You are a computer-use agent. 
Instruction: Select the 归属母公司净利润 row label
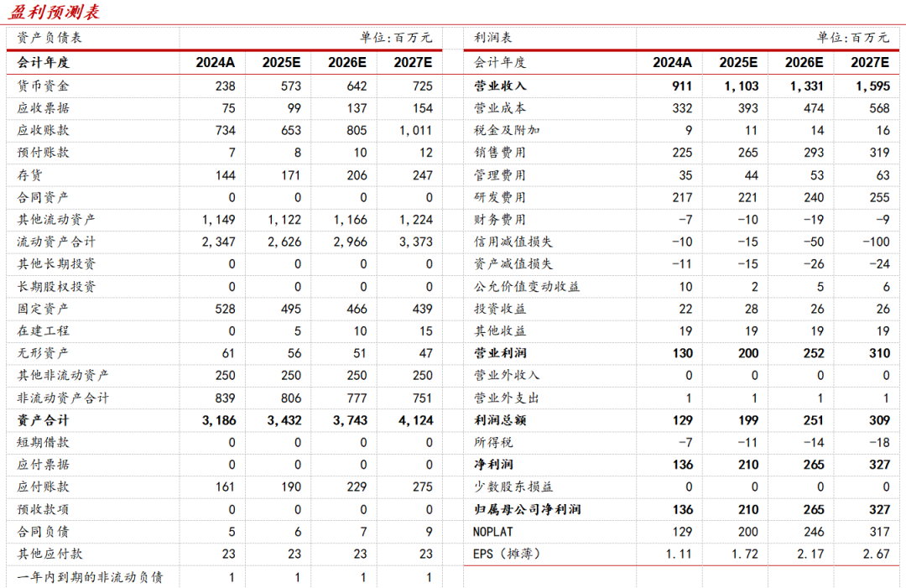tap(528, 509)
